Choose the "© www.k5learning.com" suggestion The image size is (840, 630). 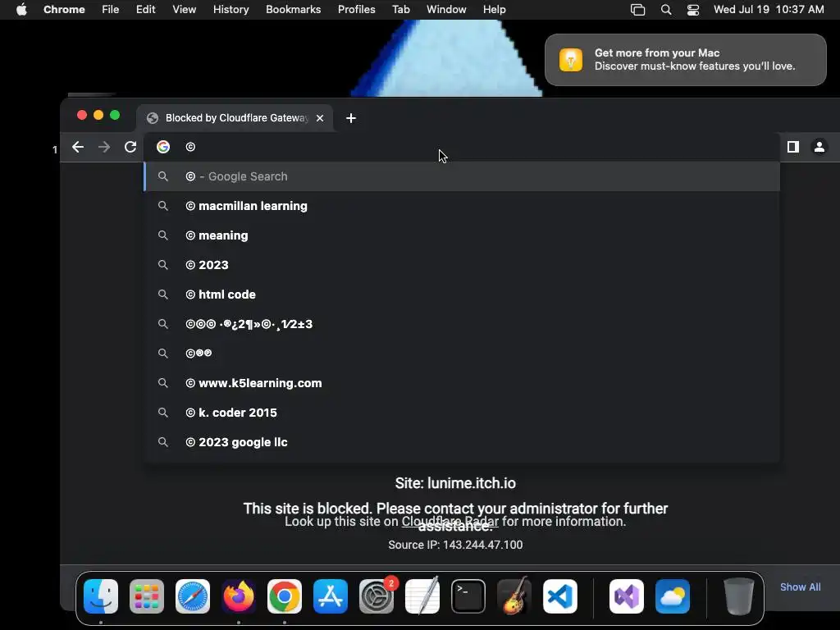click(x=462, y=383)
